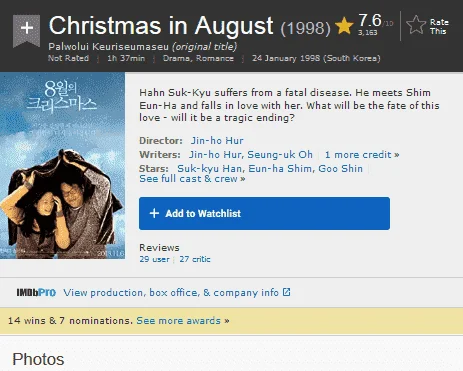Open the 29 user reviews
The width and height of the screenshot is (463, 371).
[154, 259]
